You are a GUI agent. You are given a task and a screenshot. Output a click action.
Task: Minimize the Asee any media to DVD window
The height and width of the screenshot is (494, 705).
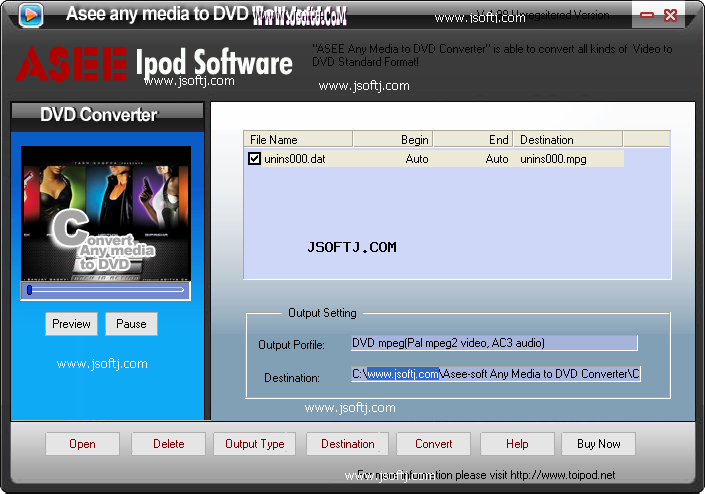point(647,15)
